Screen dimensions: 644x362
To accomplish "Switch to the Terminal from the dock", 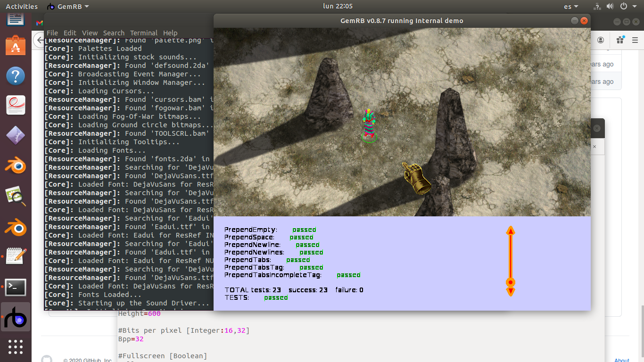I will click(16, 287).
